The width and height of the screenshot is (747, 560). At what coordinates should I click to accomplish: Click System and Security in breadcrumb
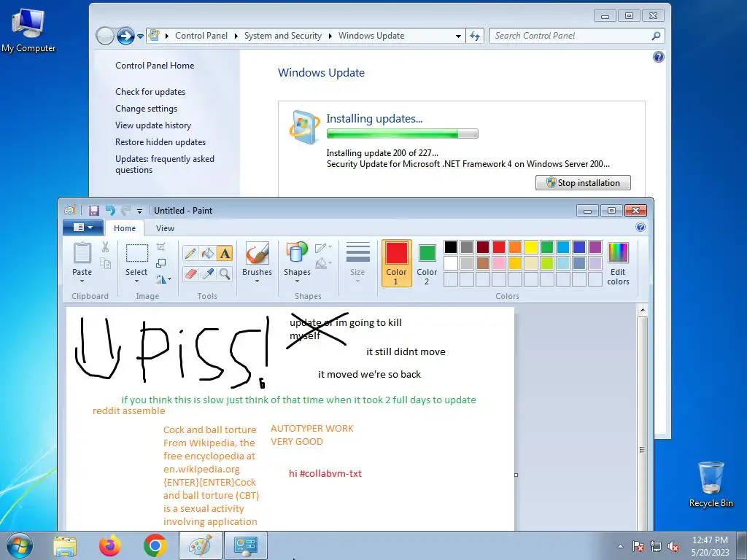coord(283,36)
